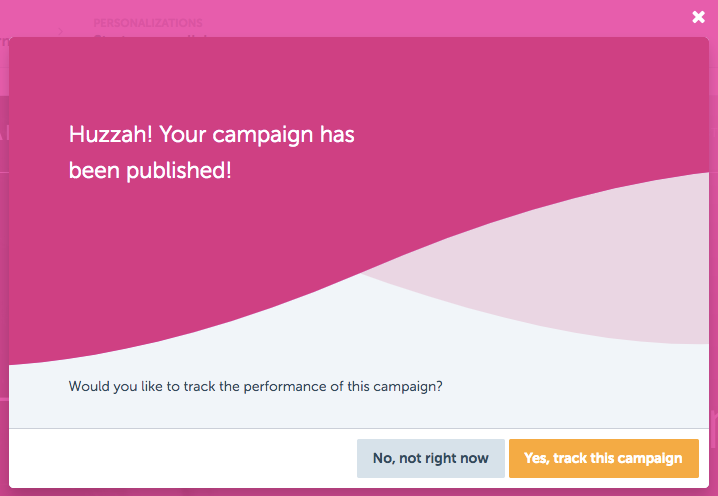Decline with No, not right now
Viewport: 718px width, 496px height.
pos(431,458)
